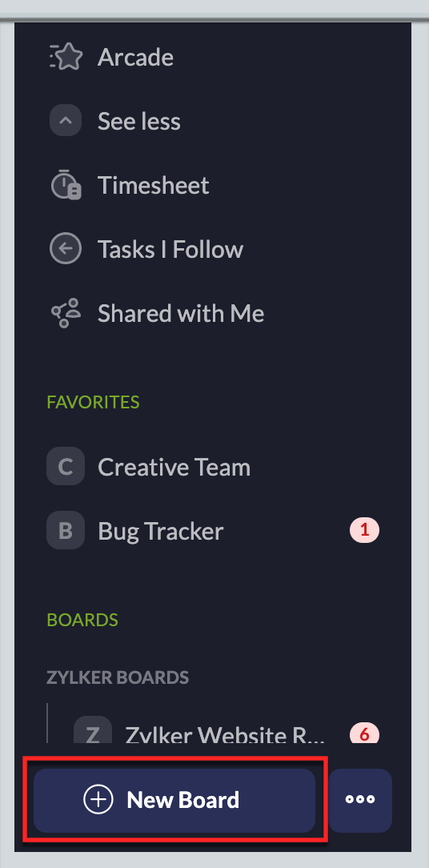This screenshot has width=429, height=868.
Task: Open the Arcade menu item
Action: click(x=135, y=57)
